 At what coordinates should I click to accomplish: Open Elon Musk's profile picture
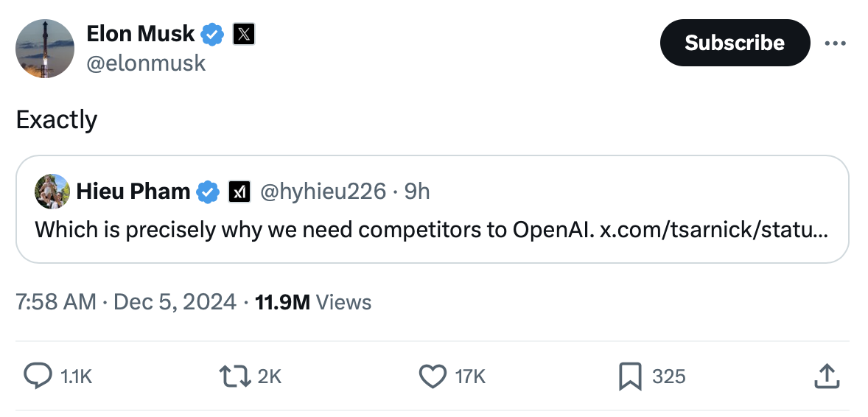45,49
